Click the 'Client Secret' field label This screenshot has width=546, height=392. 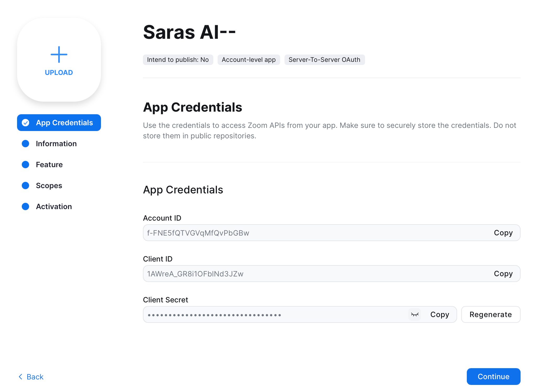[x=165, y=300]
